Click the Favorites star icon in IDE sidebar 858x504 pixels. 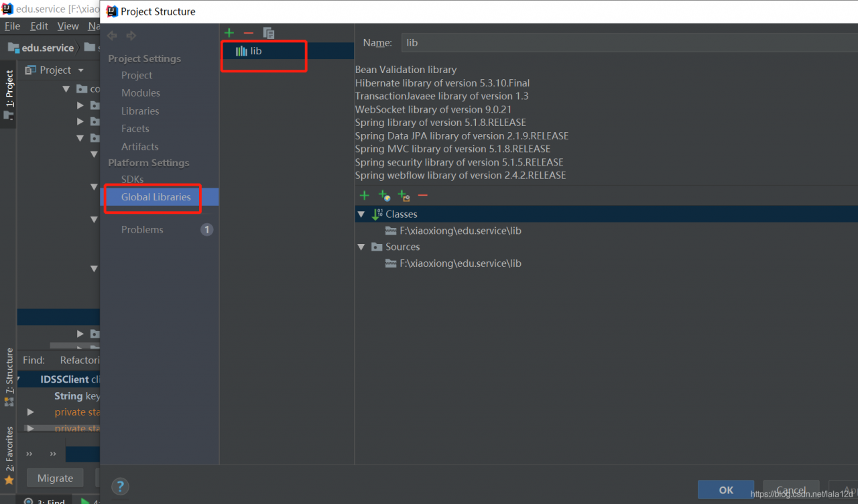[x=9, y=480]
